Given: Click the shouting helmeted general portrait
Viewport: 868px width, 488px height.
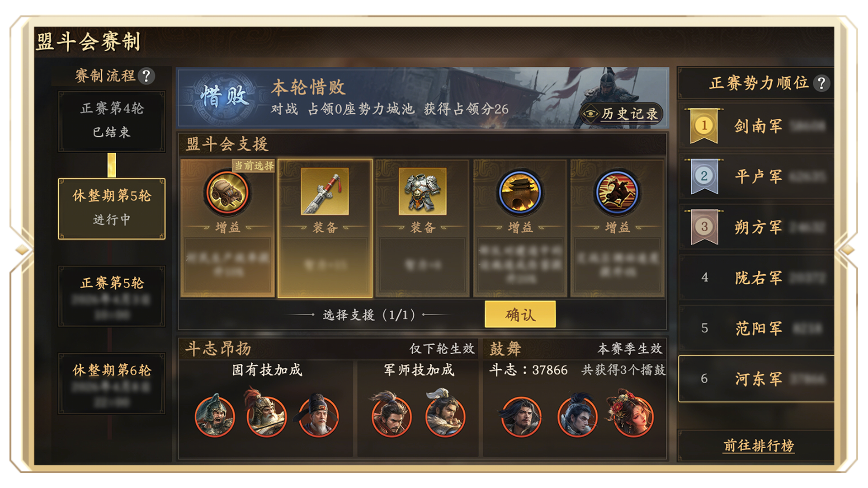Looking at the screenshot, I should pyautogui.click(x=215, y=415).
